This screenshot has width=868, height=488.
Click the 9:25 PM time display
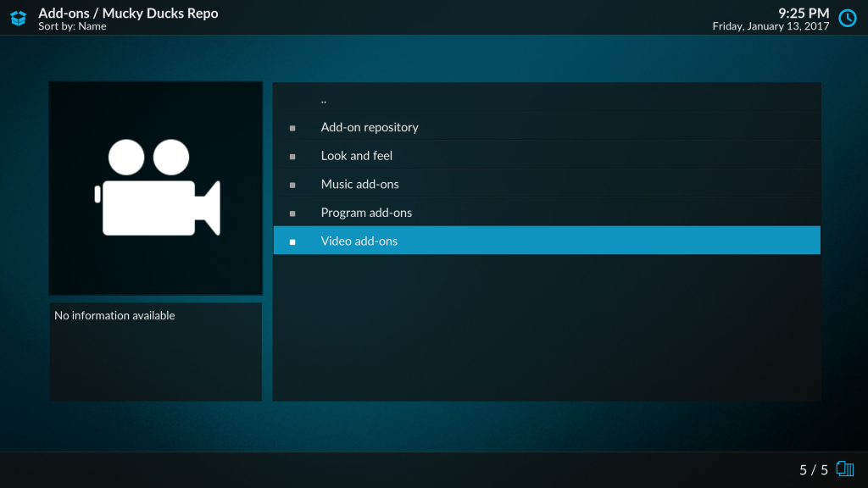[x=803, y=13]
